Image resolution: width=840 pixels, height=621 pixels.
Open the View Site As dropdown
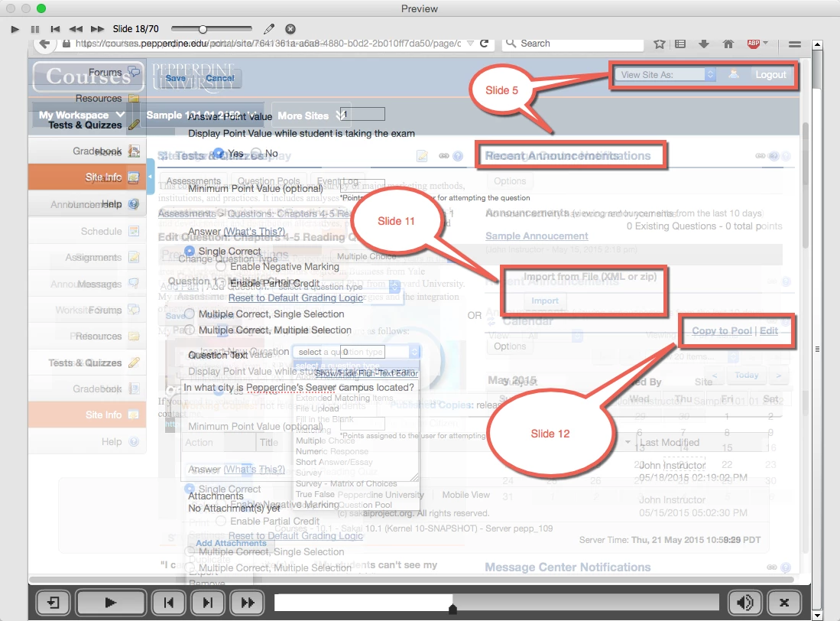[x=665, y=75]
